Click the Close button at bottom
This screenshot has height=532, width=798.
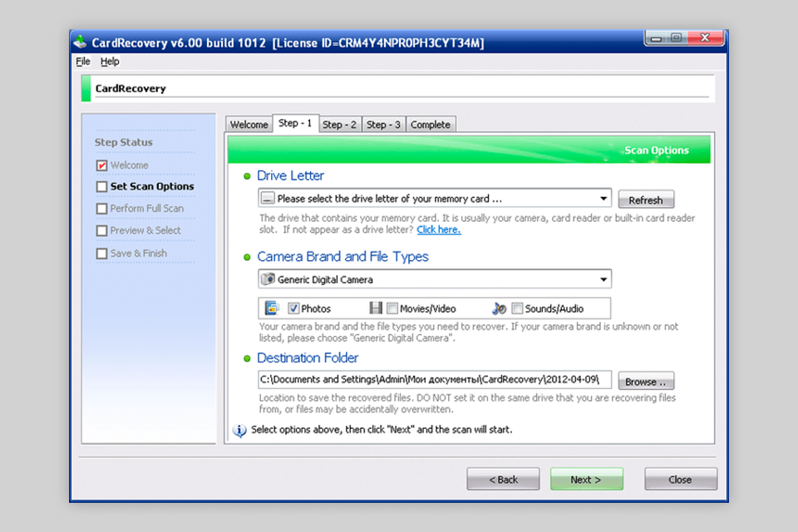[681, 480]
